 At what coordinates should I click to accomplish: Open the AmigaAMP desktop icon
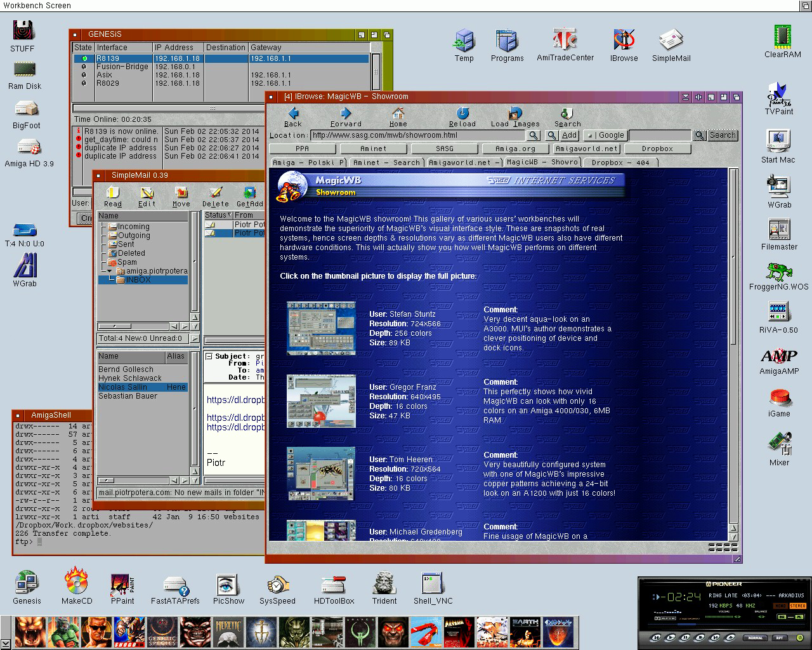point(778,362)
